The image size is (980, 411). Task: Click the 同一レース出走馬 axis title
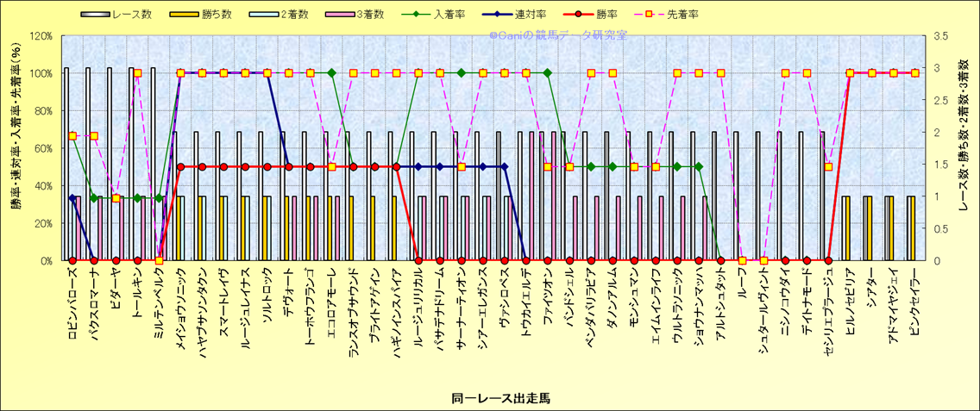click(x=500, y=398)
